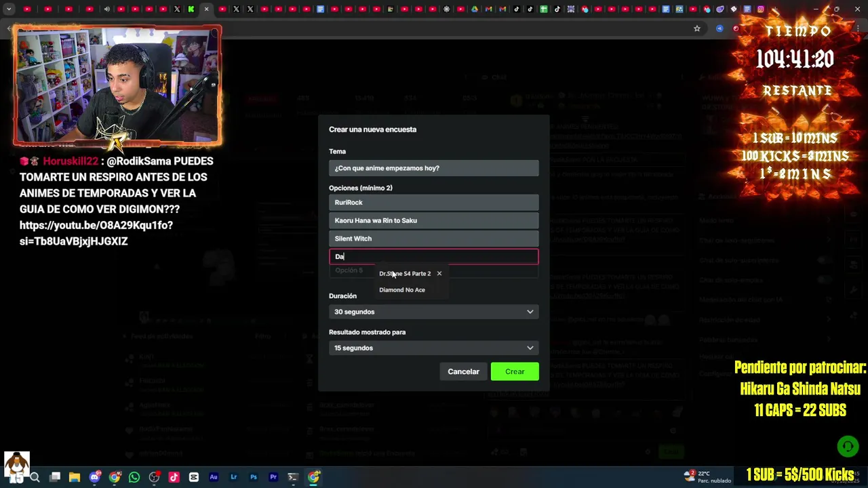Open TikTok app from the taskbar
The width and height of the screenshot is (868, 488).
click(174, 477)
